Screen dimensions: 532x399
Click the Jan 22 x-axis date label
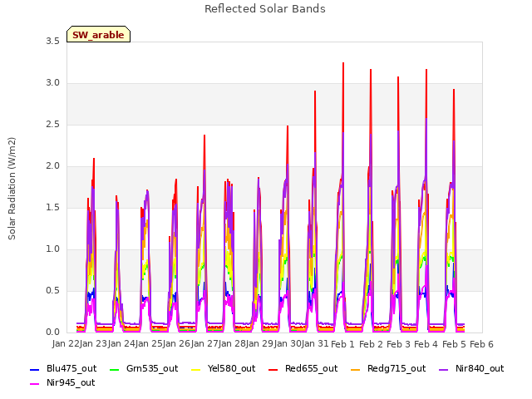[66, 344]
